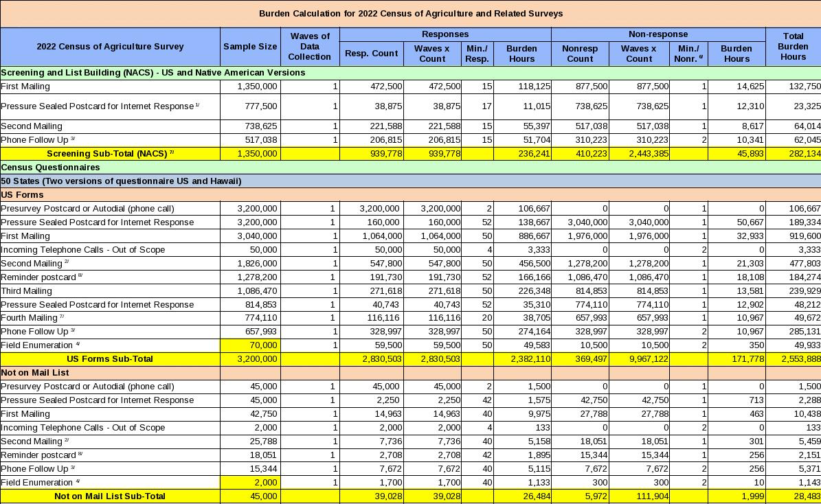Select the Sample Size column header
Image resolution: width=821 pixels, height=504 pixels.
tap(250, 47)
